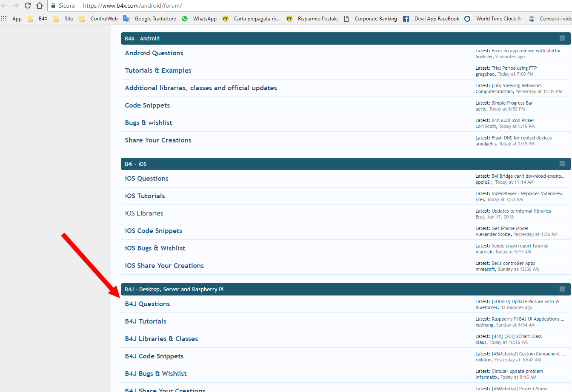Screen dimensions: 572x392
Task: Click the Sicuro padlock site info
Action: [x=63, y=6]
